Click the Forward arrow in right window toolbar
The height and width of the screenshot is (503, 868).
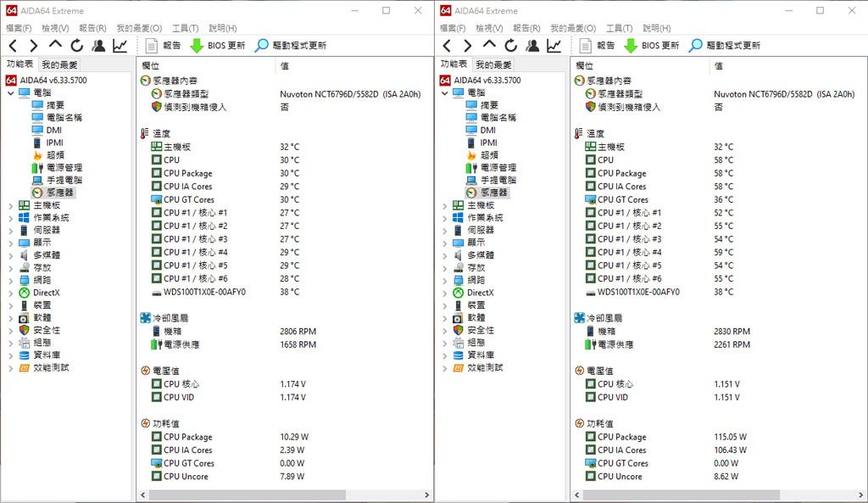click(x=468, y=46)
